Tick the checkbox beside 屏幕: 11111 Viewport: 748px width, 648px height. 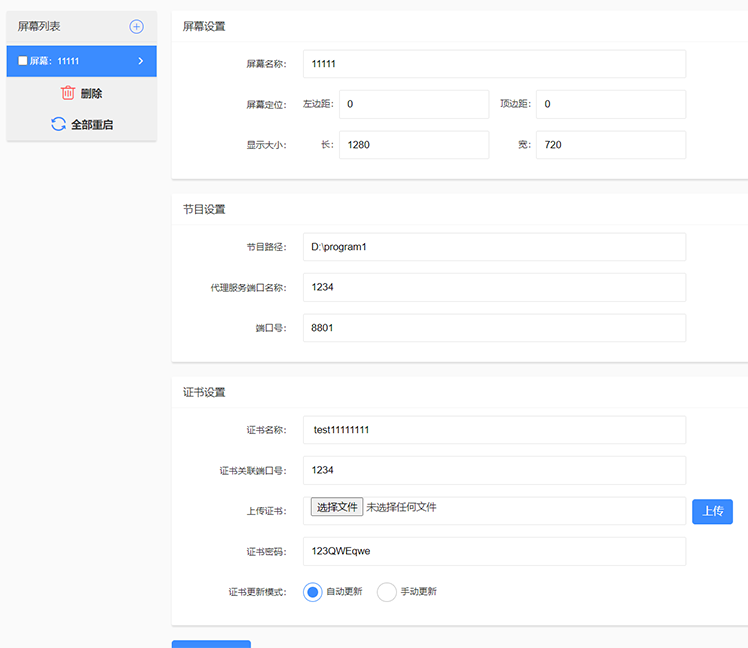23,61
